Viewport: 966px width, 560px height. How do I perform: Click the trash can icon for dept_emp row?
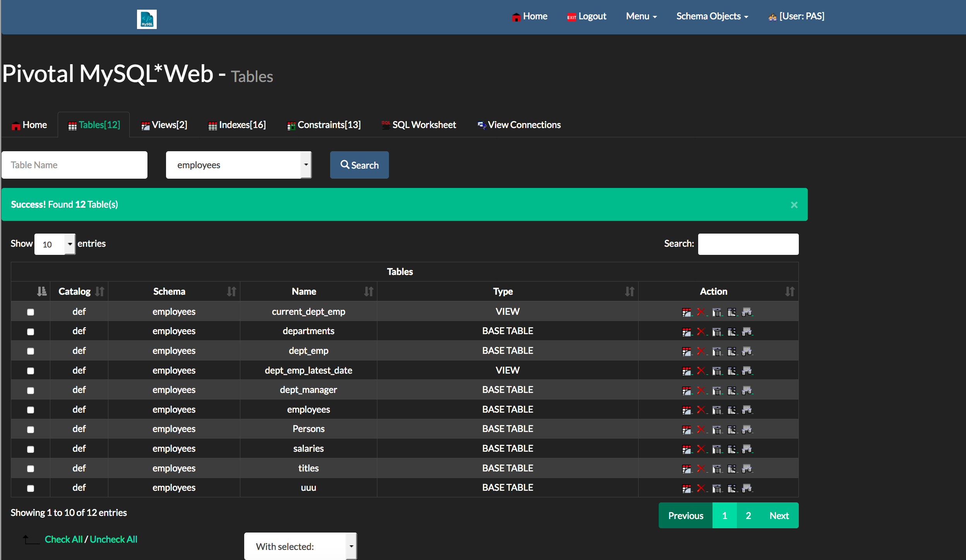pyautogui.click(x=717, y=352)
